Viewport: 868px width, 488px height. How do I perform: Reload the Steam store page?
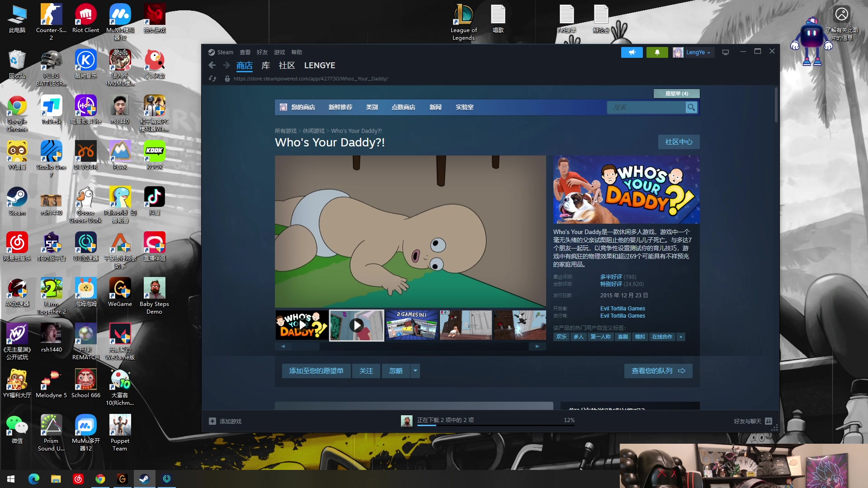tap(212, 79)
